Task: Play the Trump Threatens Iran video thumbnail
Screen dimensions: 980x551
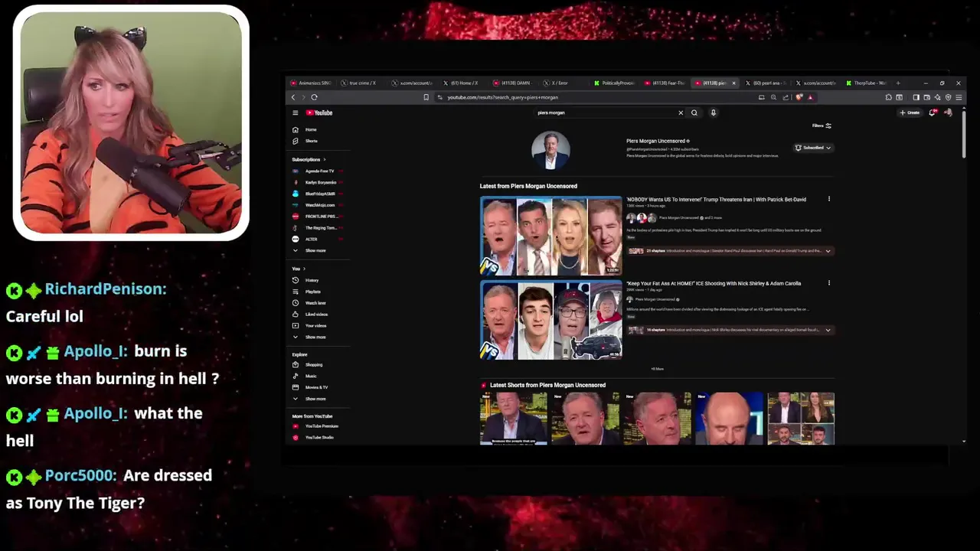Action: click(551, 236)
